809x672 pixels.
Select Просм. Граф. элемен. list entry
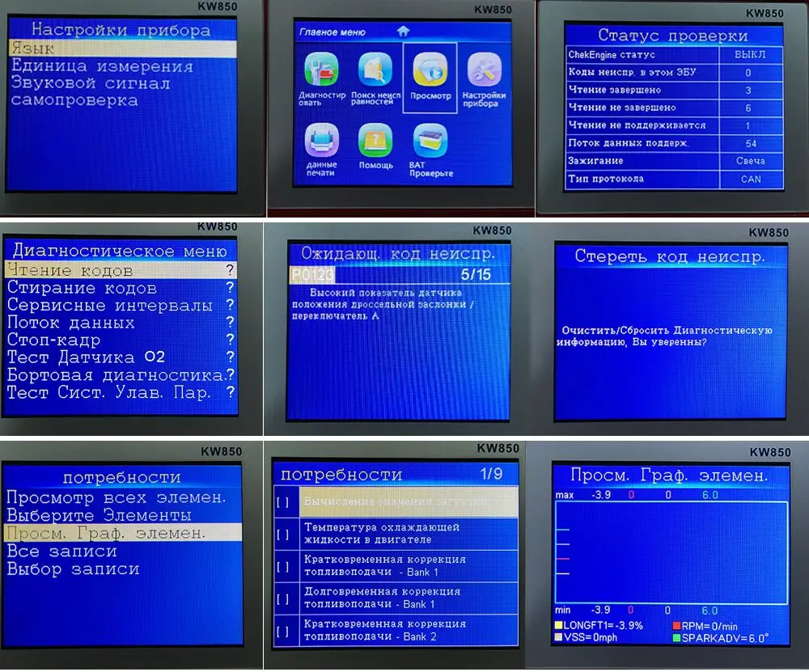(123, 532)
